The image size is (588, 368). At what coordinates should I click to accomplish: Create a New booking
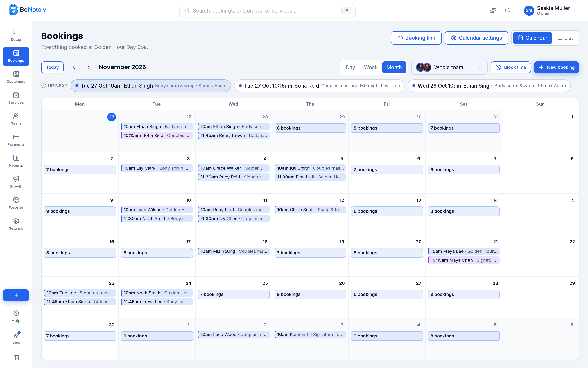pyautogui.click(x=556, y=67)
